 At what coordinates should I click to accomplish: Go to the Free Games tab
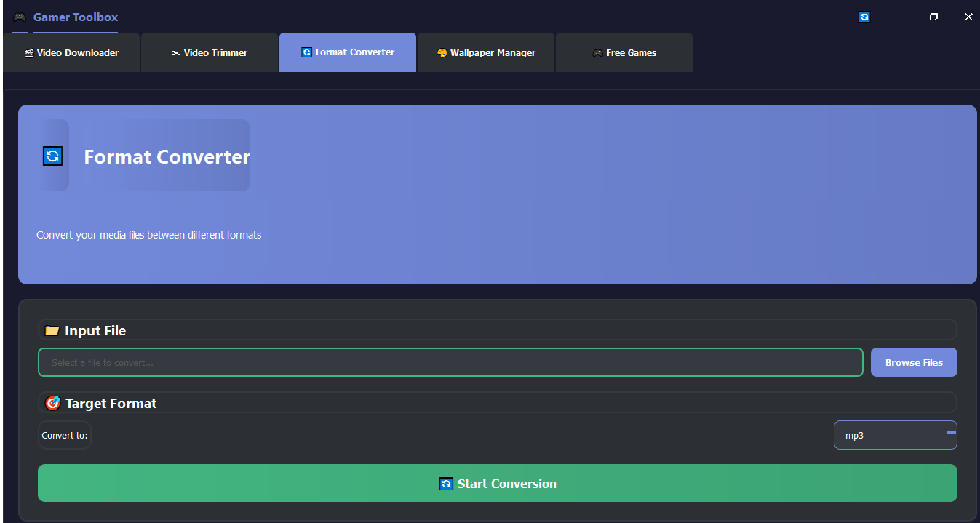tap(624, 52)
